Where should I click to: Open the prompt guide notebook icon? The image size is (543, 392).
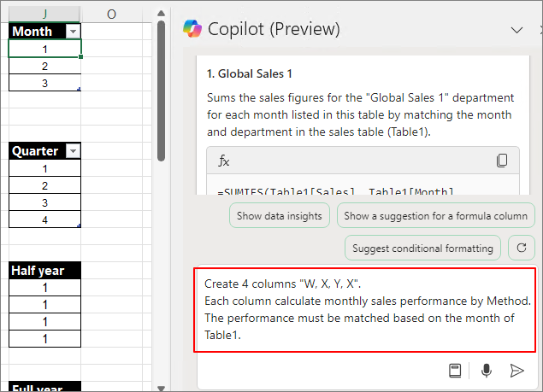[455, 371]
